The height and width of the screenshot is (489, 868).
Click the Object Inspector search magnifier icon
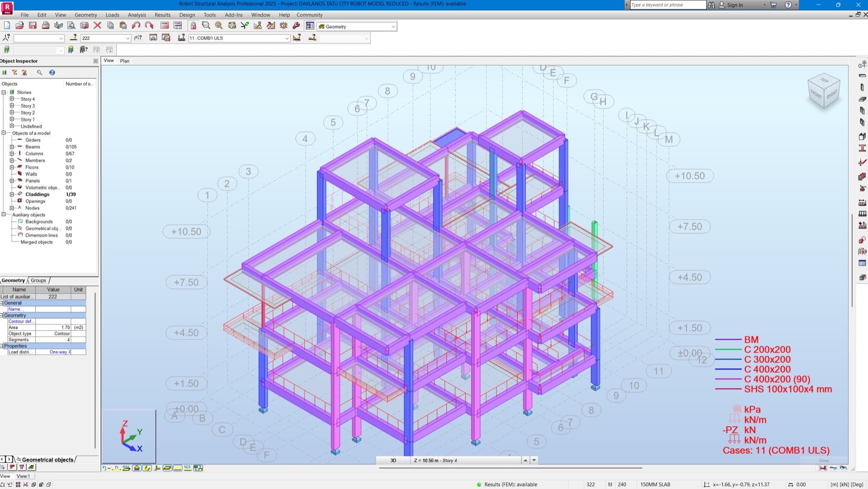39,72
